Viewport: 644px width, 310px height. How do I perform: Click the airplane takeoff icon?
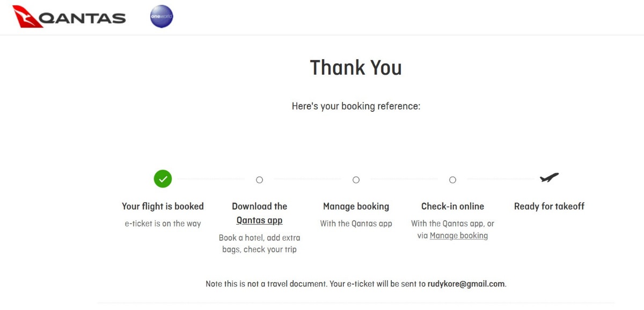tap(549, 178)
